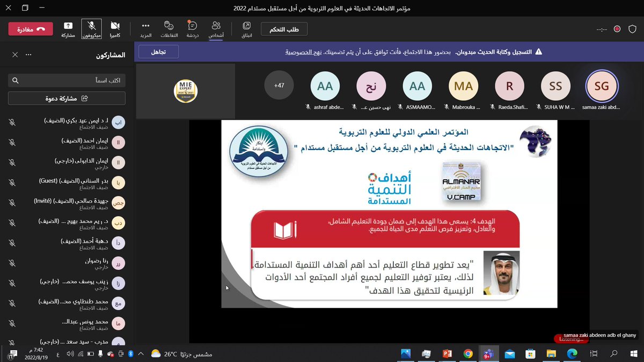
Task: Select participant محمد طنطاوي
Action: [x=67, y=305]
